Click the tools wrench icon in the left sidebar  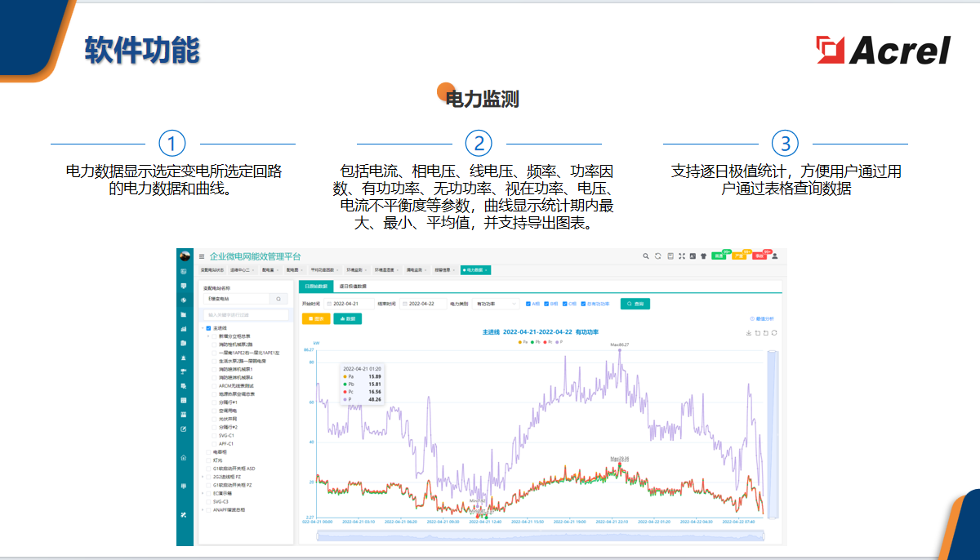184,515
